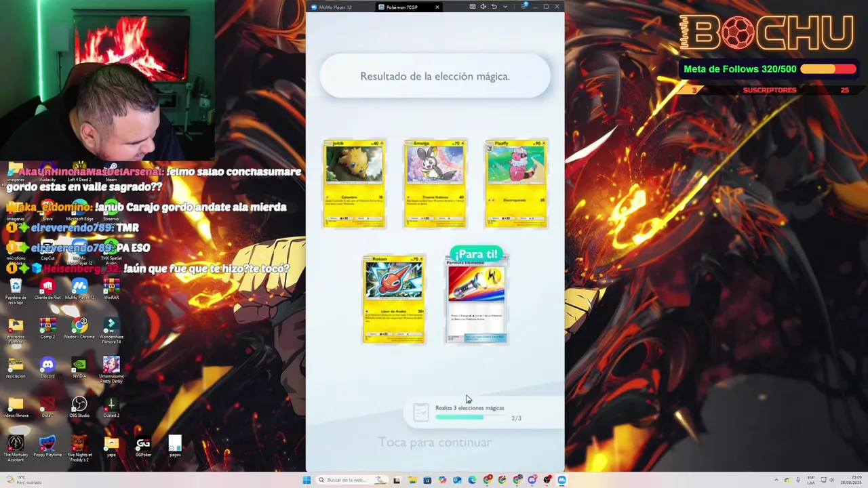
Task: Open 'reciclacion' desktop folder
Action: click(16, 369)
